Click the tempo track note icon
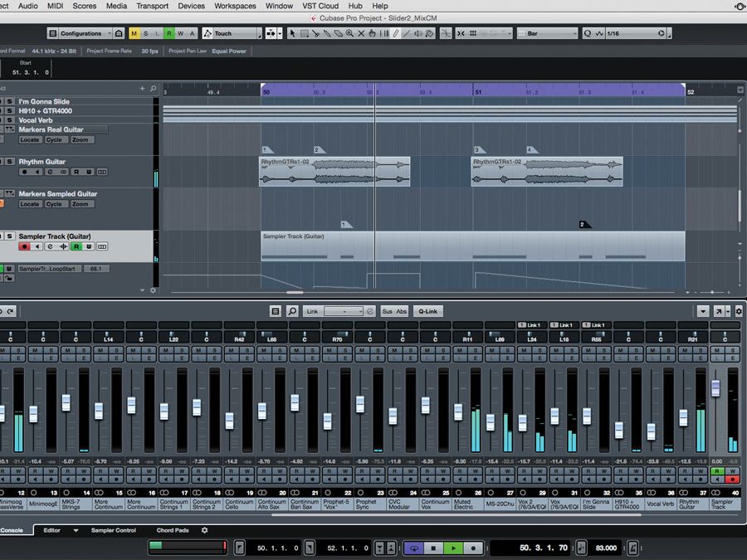Viewport: 747px width, 560px height. pyautogui.click(x=582, y=548)
